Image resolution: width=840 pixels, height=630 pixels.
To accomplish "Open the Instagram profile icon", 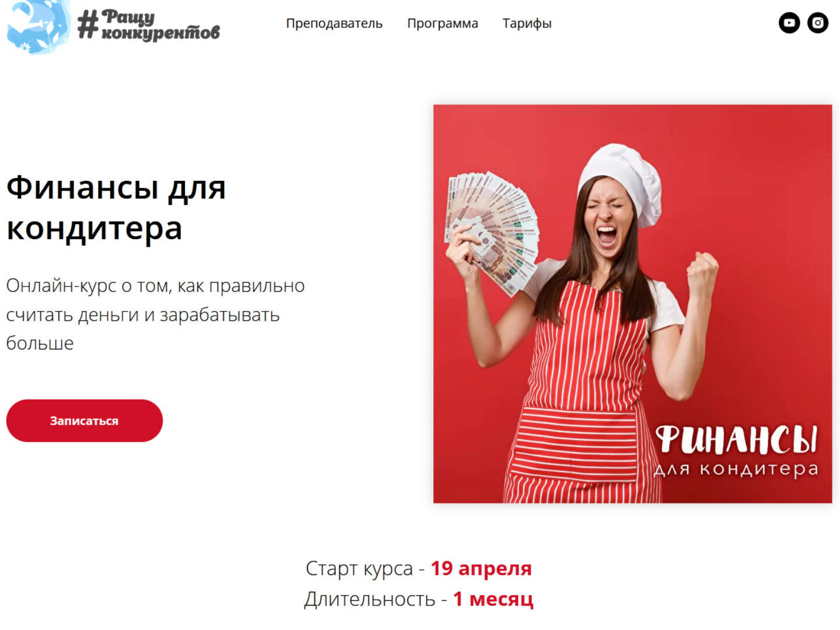I will 818,23.
